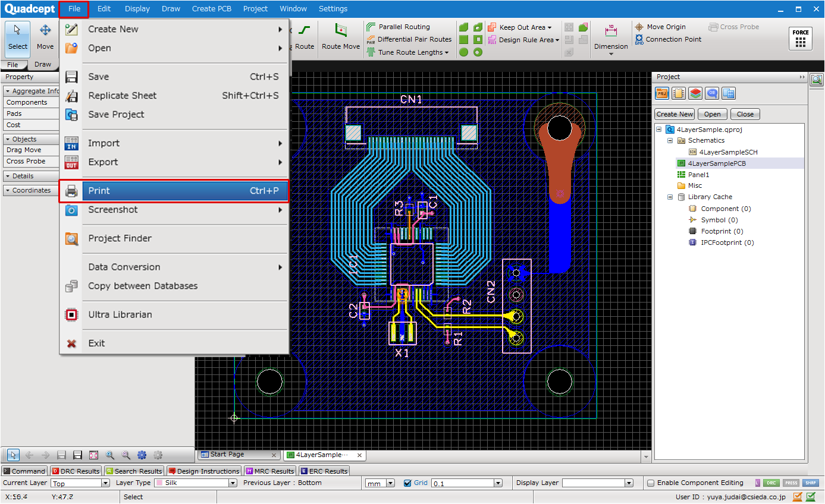This screenshot has height=504, width=825.
Task: Close the 4LayerSample document tab
Action: (x=360, y=455)
